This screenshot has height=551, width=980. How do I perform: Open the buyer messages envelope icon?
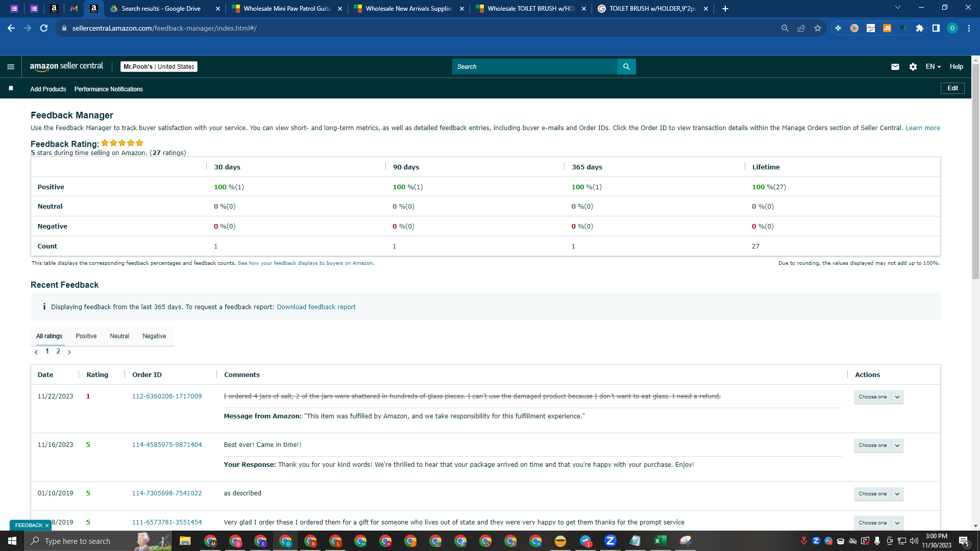(895, 67)
